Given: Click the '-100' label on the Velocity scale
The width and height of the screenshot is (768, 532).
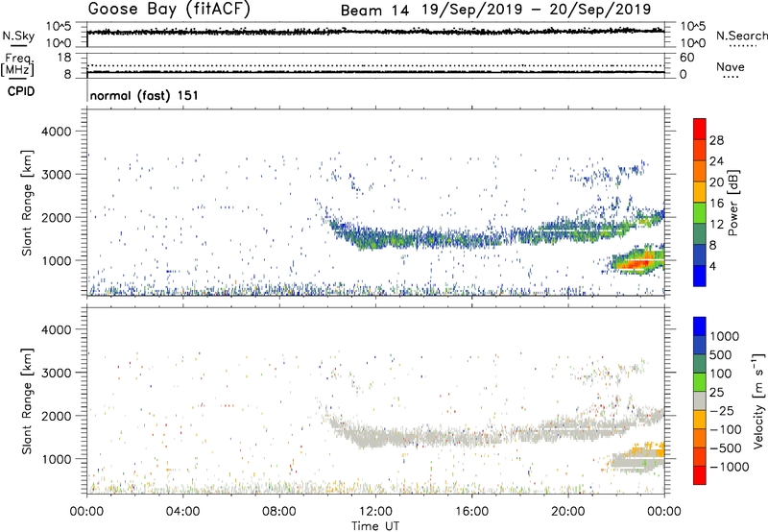Looking at the screenshot, I should click(x=725, y=429).
